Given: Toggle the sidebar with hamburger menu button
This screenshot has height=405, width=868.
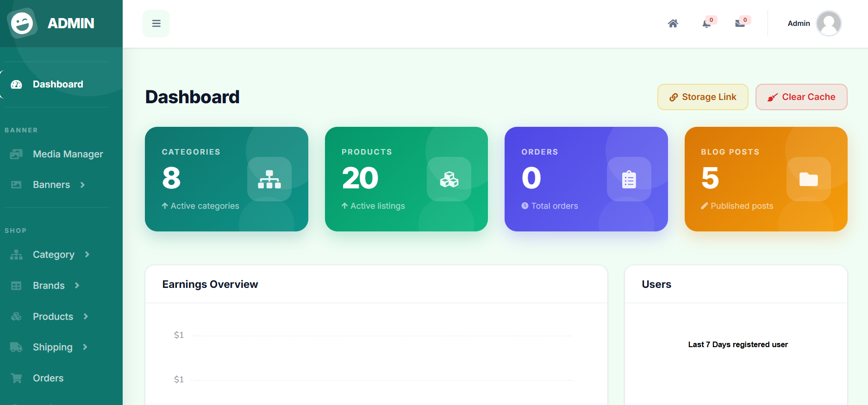Looking at the screenshot, I should point(156,24).
